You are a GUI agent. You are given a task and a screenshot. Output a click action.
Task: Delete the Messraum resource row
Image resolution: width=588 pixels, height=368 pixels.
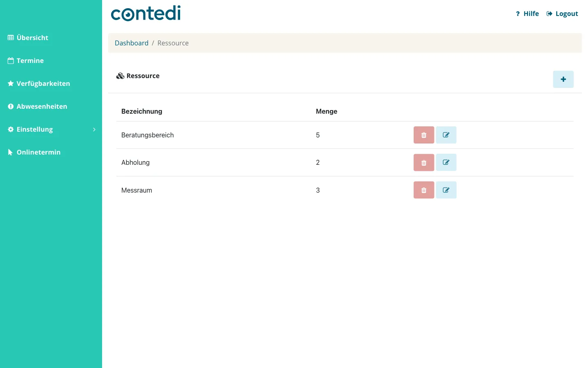pos(424,190)
